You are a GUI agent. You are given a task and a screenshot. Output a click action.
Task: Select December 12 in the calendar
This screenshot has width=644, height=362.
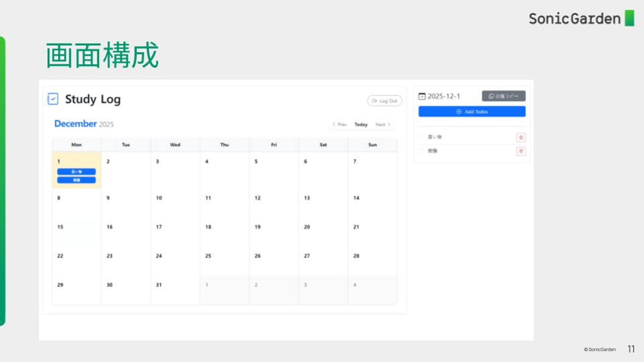point(274,203)
